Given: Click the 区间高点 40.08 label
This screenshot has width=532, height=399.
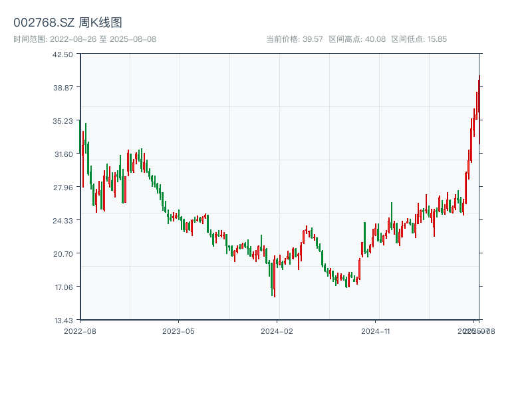Looking at the screenshot, I should pyautogui.click(x=357, y=39).
